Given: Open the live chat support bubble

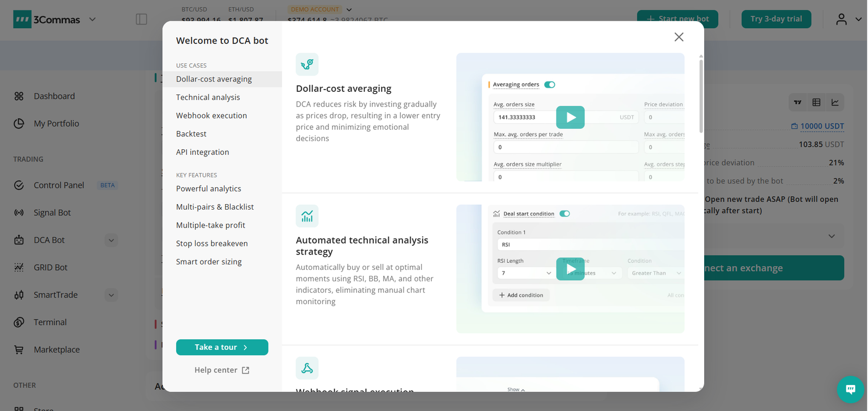Looking at the screenshot, I should 850,389.
